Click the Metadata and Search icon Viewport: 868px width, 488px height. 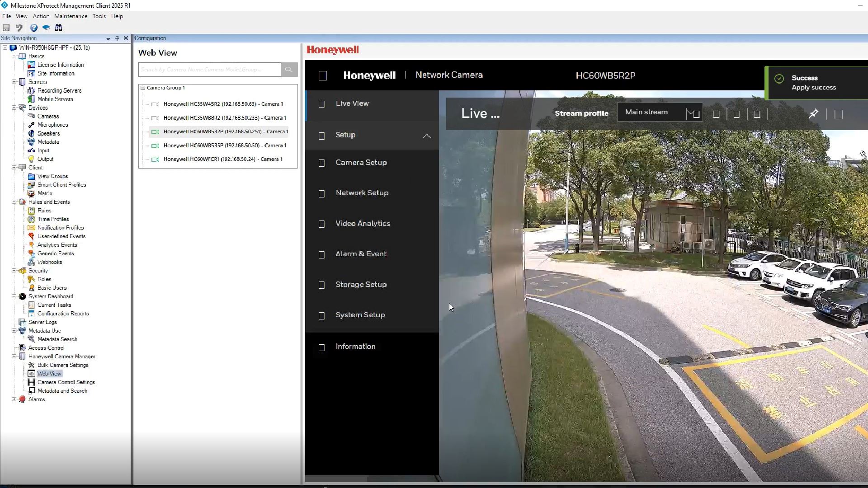click(31, 391)
